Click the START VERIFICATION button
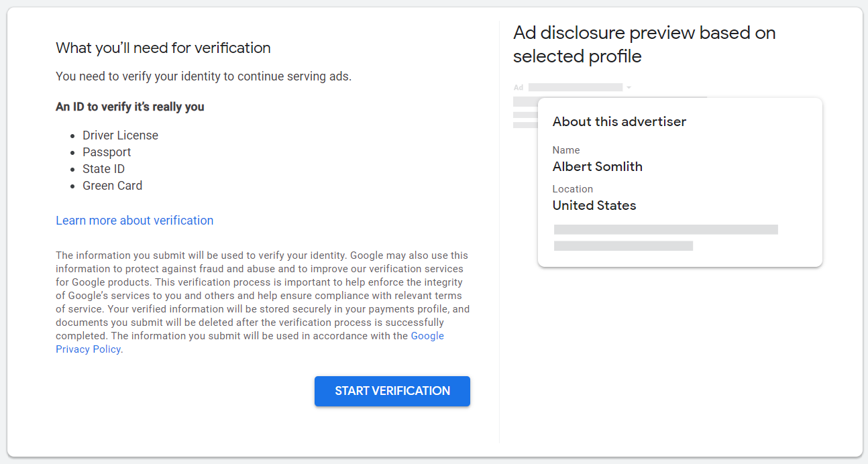 (x=392, y=391)
